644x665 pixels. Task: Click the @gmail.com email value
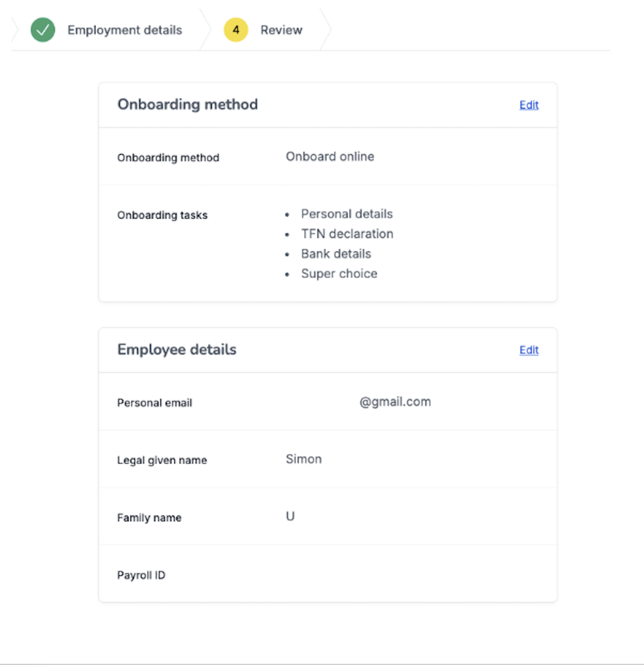coord(395,402)
